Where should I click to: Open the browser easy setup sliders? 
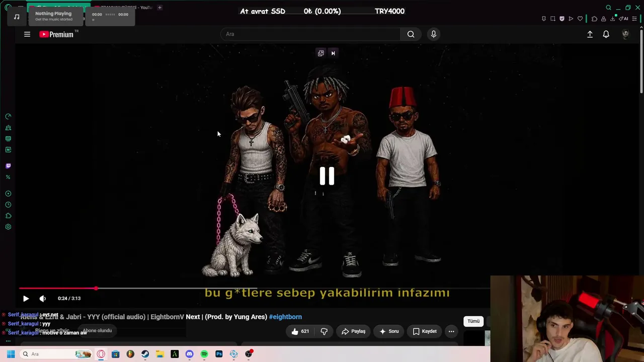[634, 19]
